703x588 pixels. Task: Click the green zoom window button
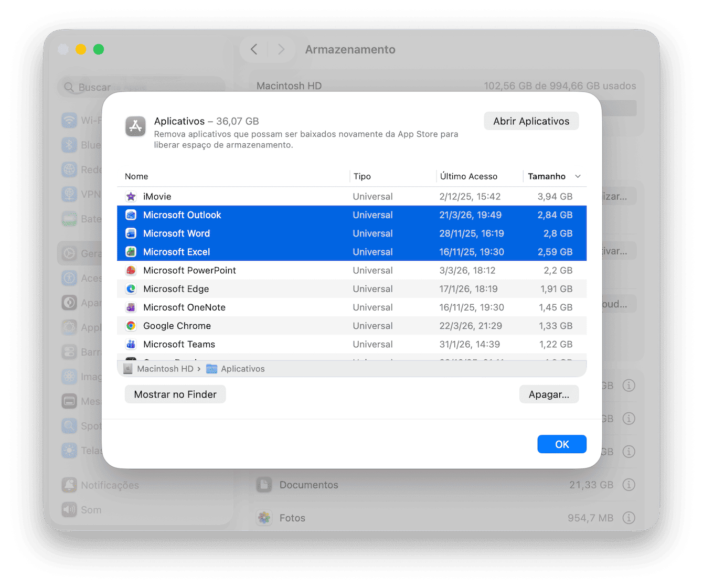99,49
